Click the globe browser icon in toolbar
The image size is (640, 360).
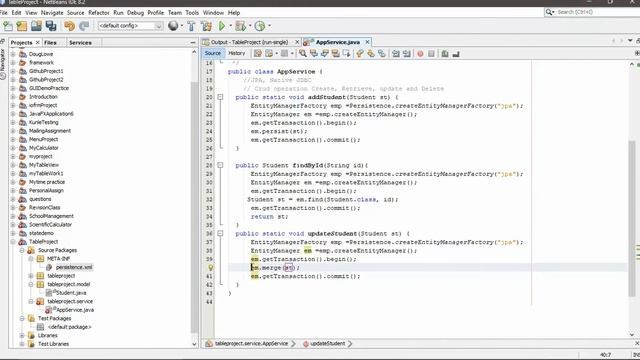point(173,26)
